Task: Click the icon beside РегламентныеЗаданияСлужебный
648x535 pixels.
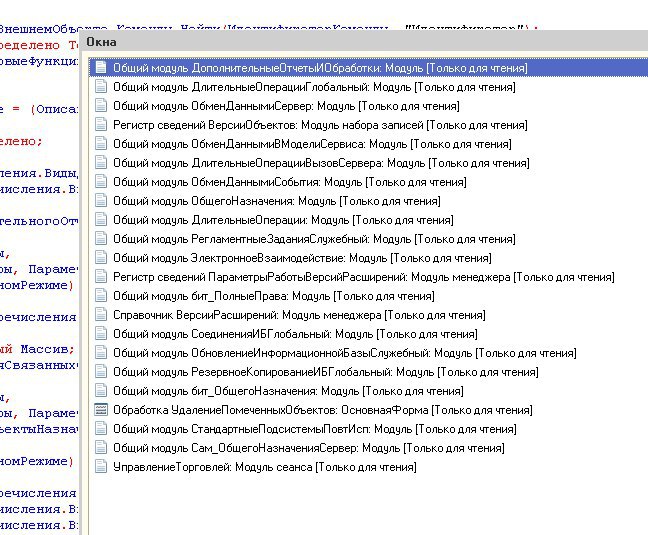Action: [101, 239]
